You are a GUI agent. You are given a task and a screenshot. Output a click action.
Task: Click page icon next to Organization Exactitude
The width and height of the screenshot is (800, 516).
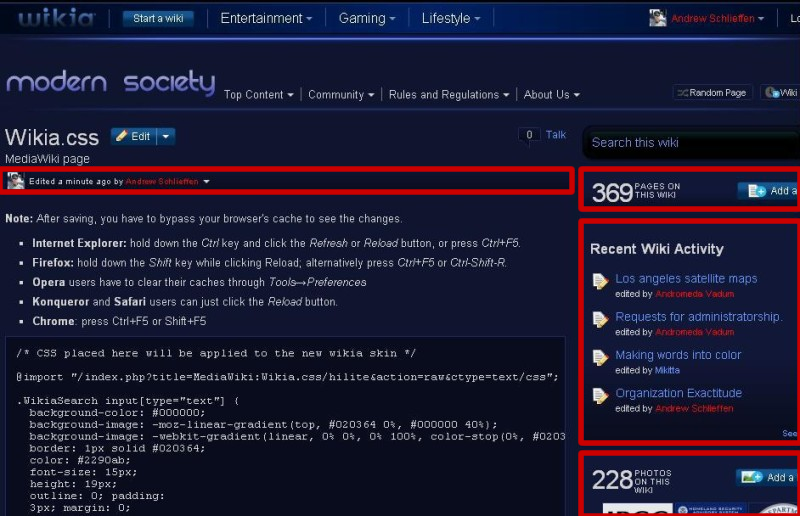click(x=600, y=396)
